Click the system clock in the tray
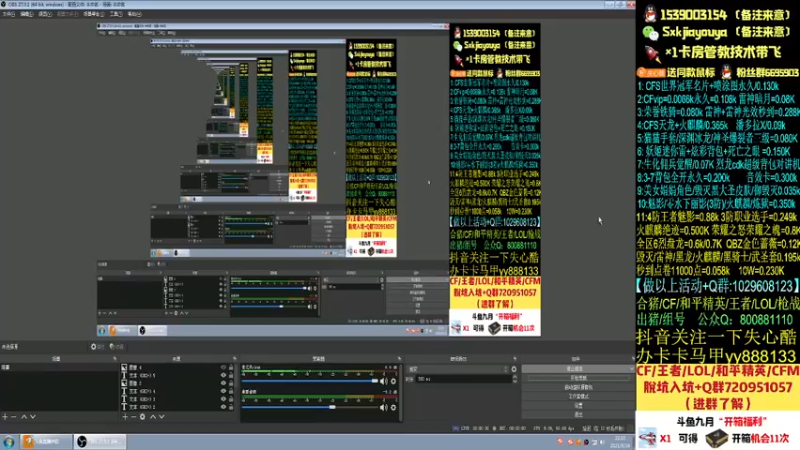This screenshot has width=800, height=450. coord(620,442)
